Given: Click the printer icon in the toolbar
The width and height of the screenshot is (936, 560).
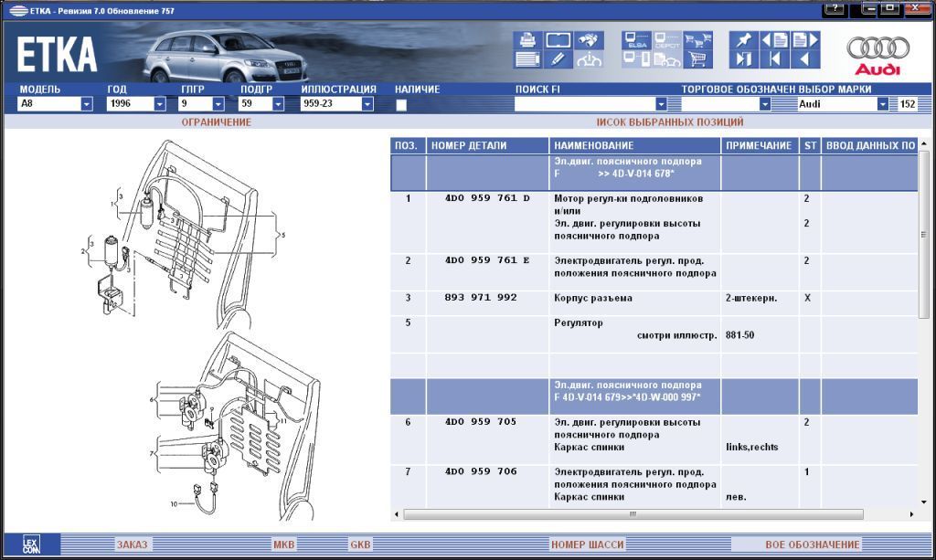Looking at the screenshot, I should (527, 40).
